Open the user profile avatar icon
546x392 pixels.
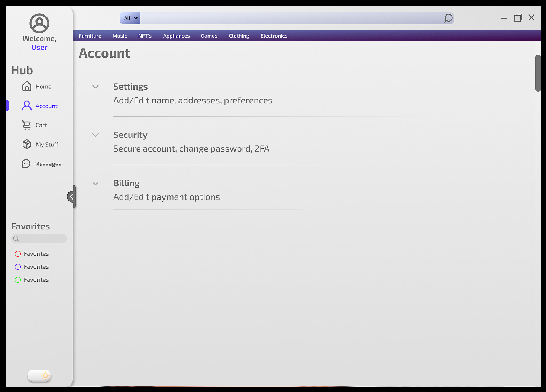click(x=39, y=23)
